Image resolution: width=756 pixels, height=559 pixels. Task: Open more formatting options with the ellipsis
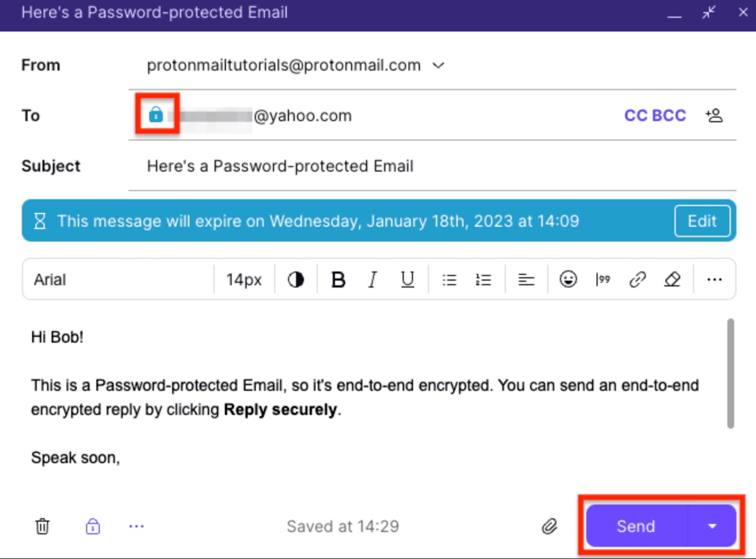pyautogui.click(x=714, y=279)
